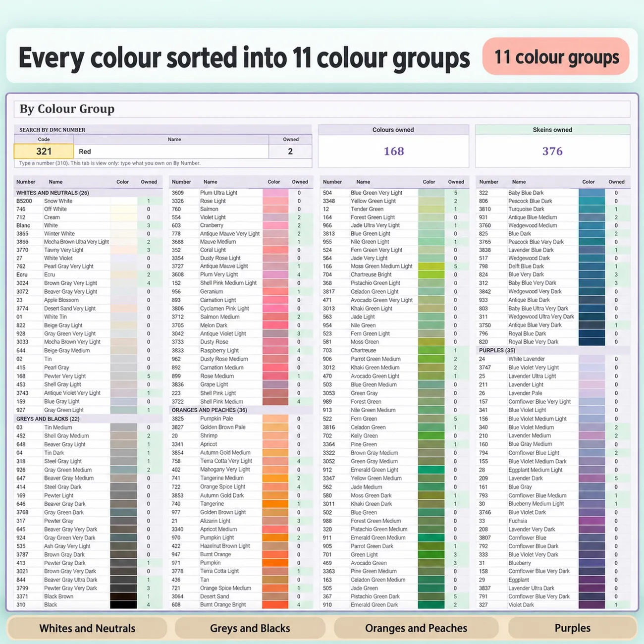Click the Pumpkin Pale row name
644x644 pixels.
pos(216,419)
